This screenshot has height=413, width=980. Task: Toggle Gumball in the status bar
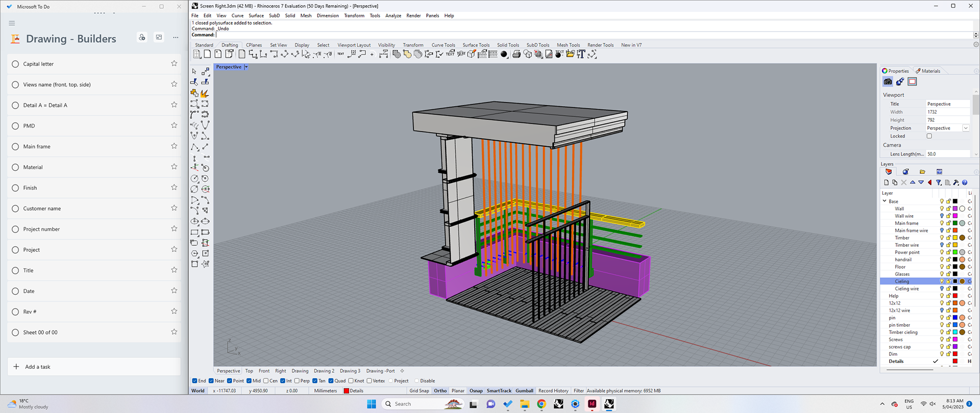[x=524, y=391]
